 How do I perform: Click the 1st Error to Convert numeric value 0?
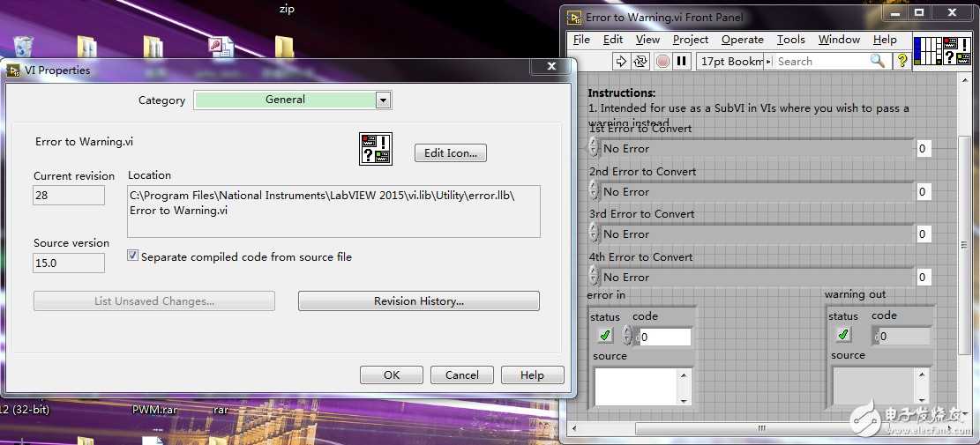click(923, 149)
